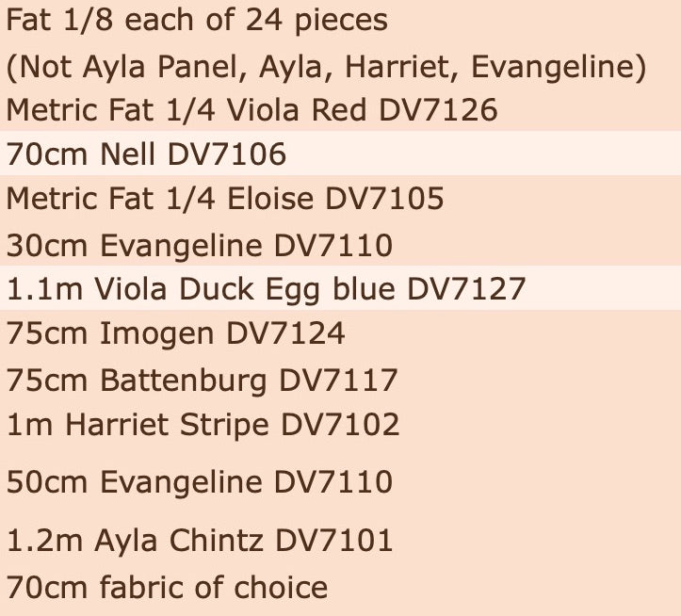Click the DV7102 product code
This screenshot has width=681, height=616.
tap(341, 425)
